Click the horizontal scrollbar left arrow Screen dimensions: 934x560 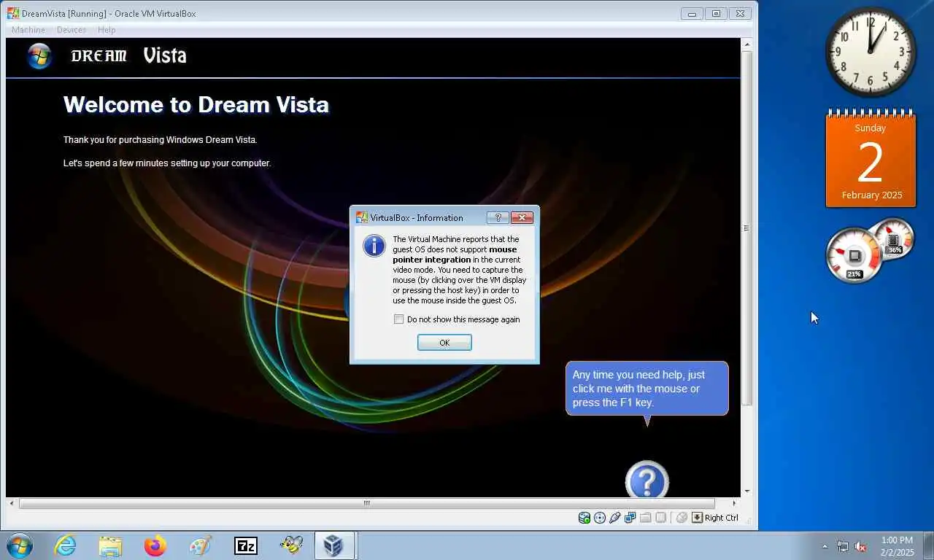[11, 503]
